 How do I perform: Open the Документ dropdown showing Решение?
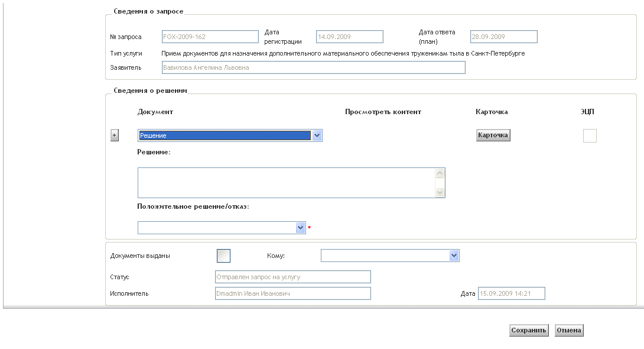[x=230, y=135]
